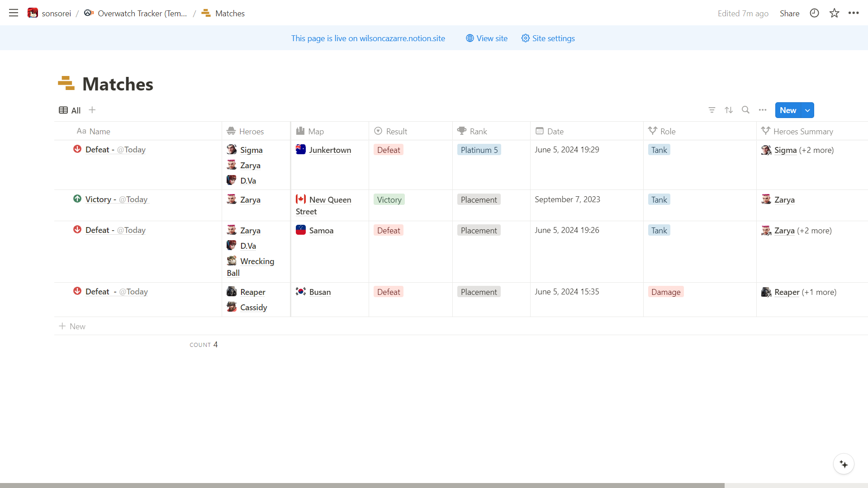Go to sonsorei workspace breadcrumb
Screen dimensions: 868x488
click(50, 13)
